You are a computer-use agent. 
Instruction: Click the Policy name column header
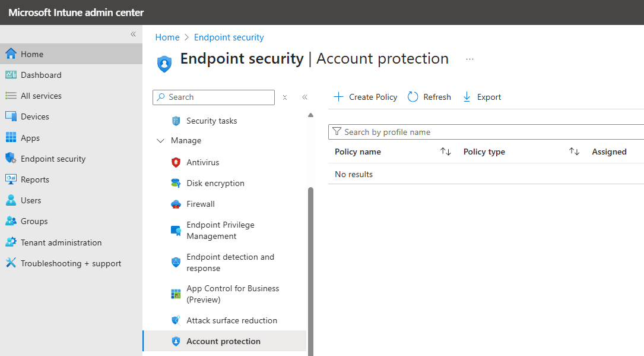[358, 152]
